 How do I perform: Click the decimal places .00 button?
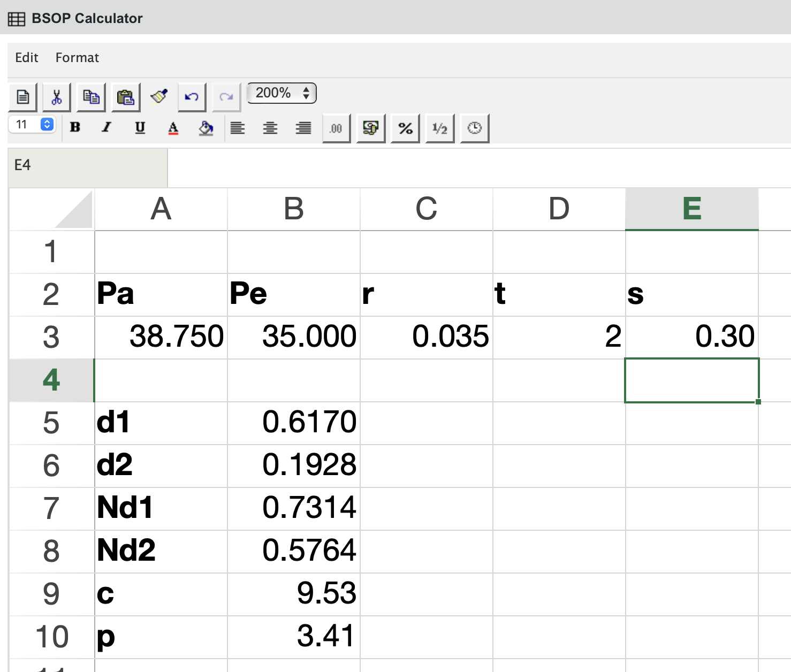(336, 128)
